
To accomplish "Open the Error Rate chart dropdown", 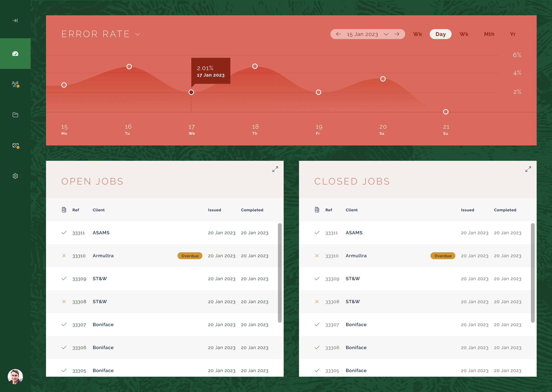I will pos(138,34).
